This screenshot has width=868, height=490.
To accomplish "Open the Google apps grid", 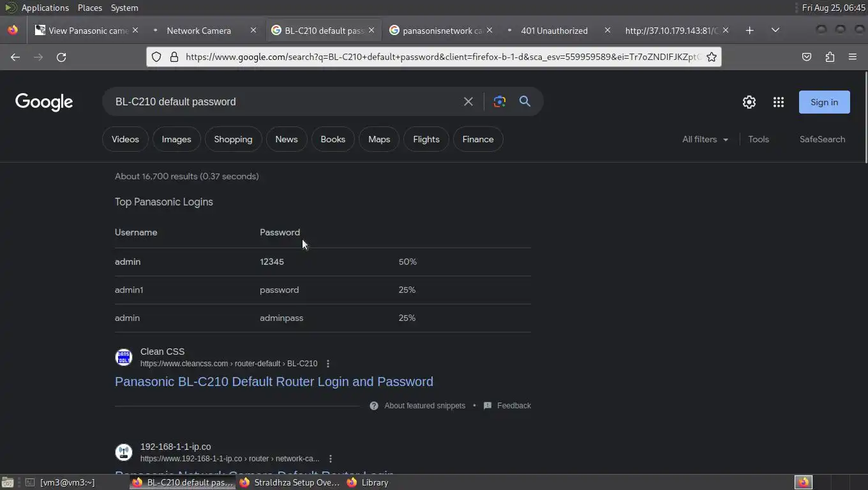I will click(778, 102).
